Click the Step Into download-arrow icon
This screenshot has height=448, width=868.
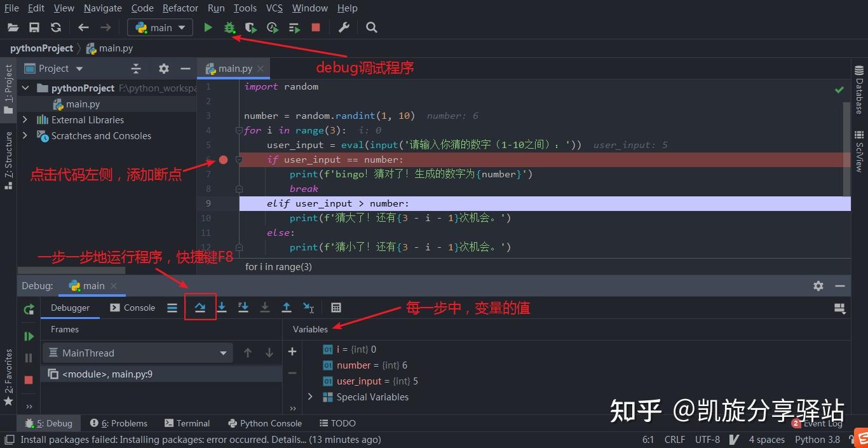(x=222, y=308)
